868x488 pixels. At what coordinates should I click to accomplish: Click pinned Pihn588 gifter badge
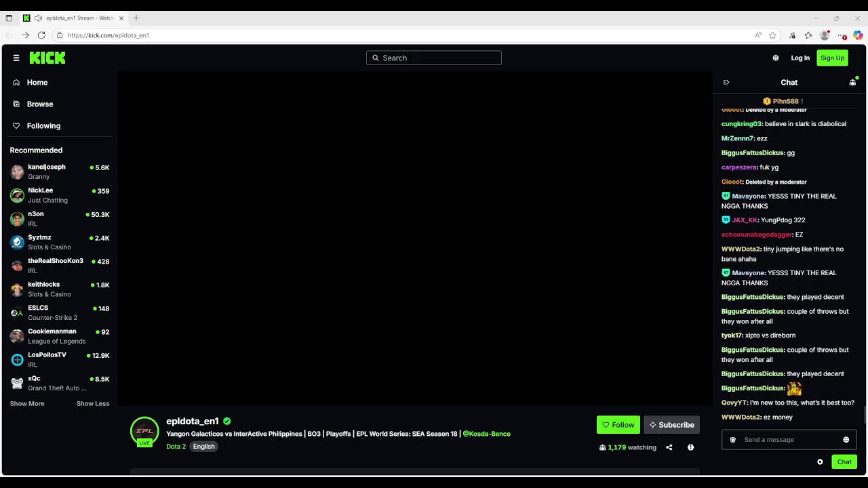(x=783, y=102)
